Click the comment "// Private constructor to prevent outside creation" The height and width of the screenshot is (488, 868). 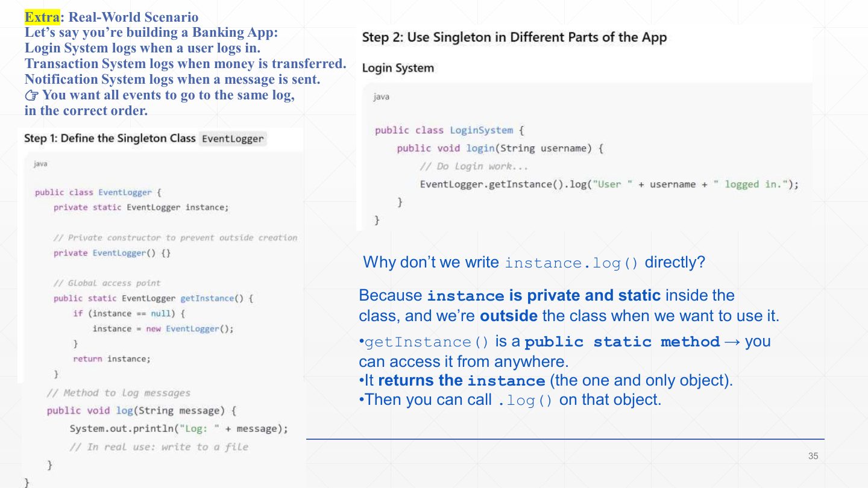175,237
